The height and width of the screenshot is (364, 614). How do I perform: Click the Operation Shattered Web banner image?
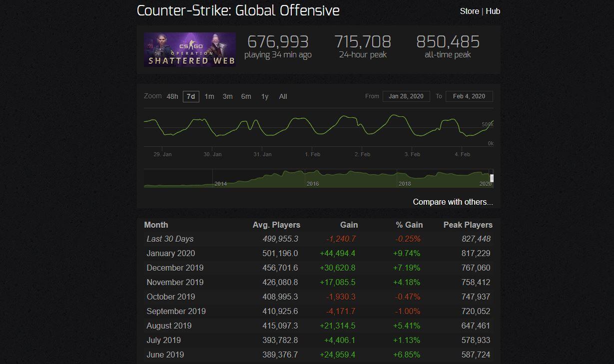tap(190, 49)
